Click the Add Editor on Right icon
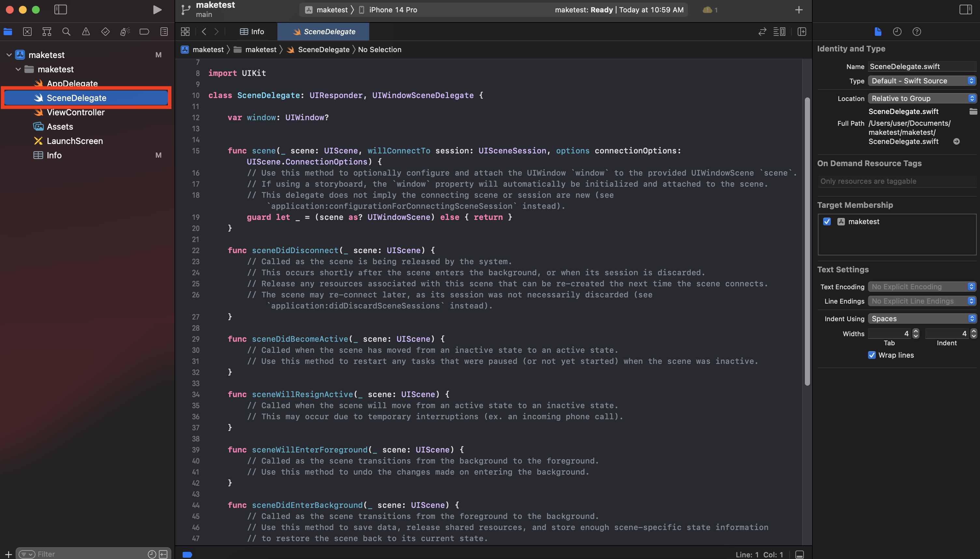 tap(802, 32)
